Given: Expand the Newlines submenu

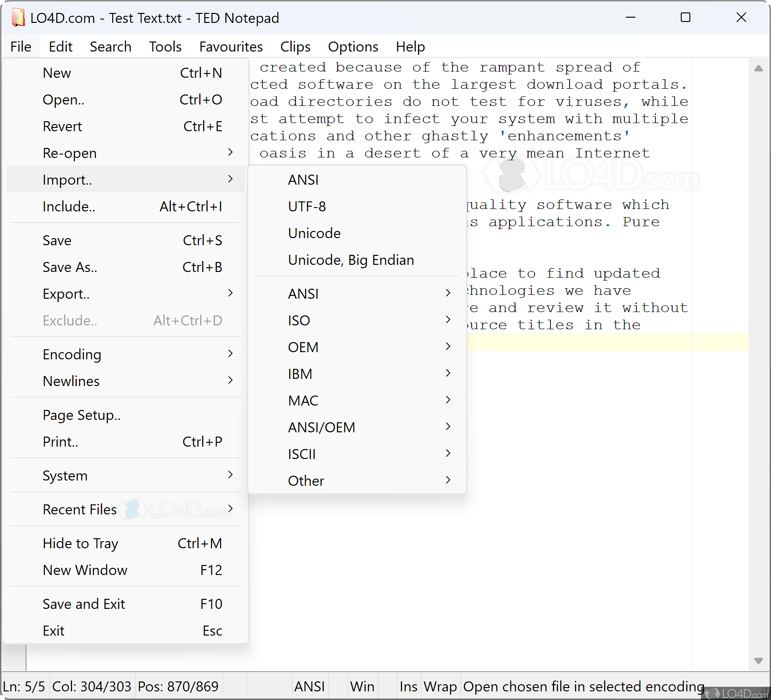Looking at the screenshot, I should 126,381.
